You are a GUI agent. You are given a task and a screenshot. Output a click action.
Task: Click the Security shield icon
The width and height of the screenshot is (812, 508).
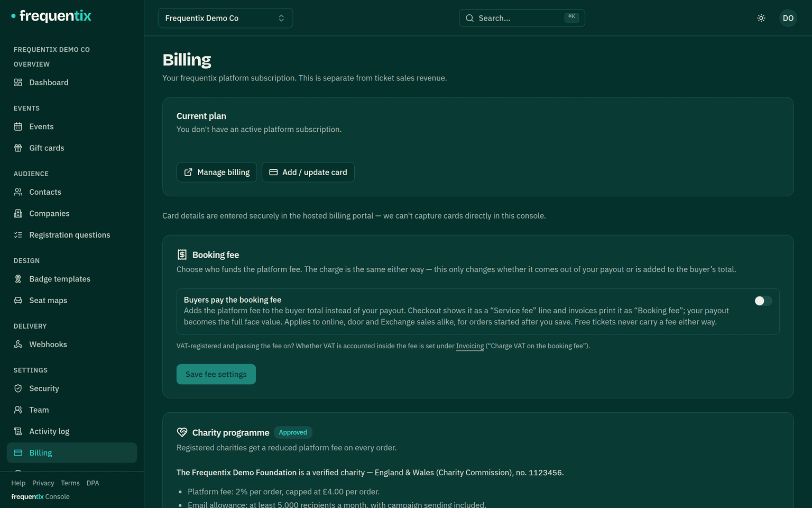click(18, 388)
